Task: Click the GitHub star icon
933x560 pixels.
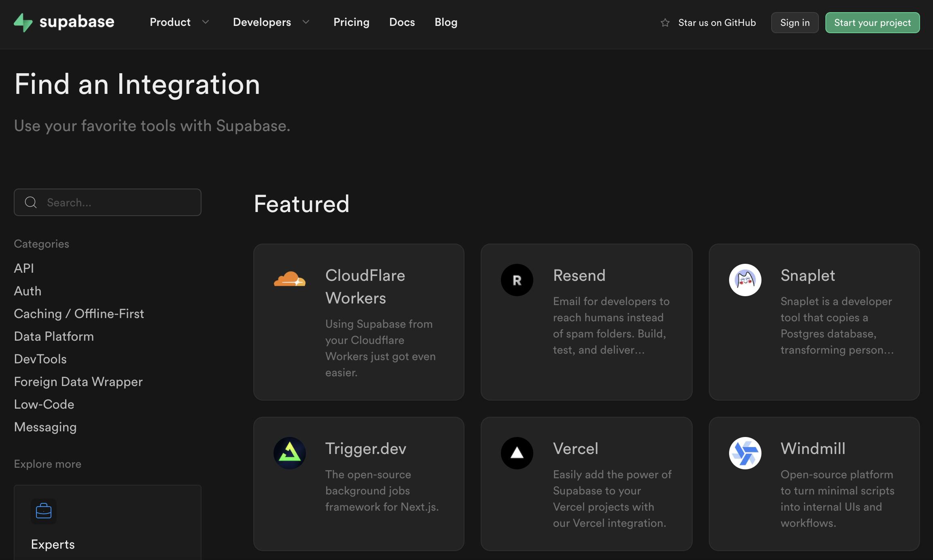Action: (665, 23)
